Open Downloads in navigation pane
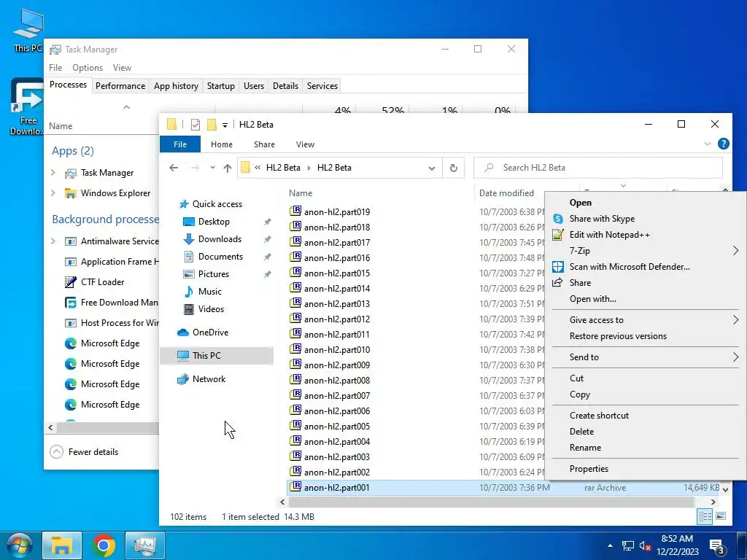 pyautogui.click(x=220, y=239)
